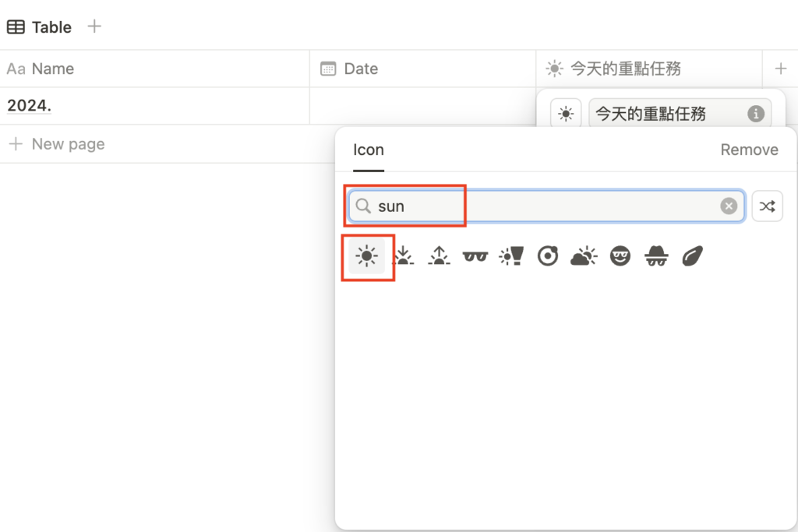The width and height of the screenshot is (798, 532).
Task: Choose the smiley face with sunglasses icon
Action: pos(620,255)
